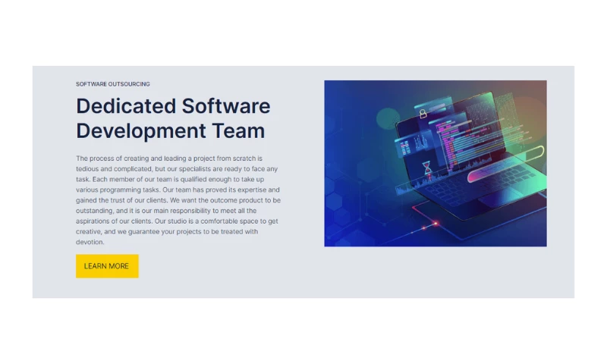Click the yellow LEARN MORE button
The height and width of the screenshot is (364, 607).
(x=107, y=266)
